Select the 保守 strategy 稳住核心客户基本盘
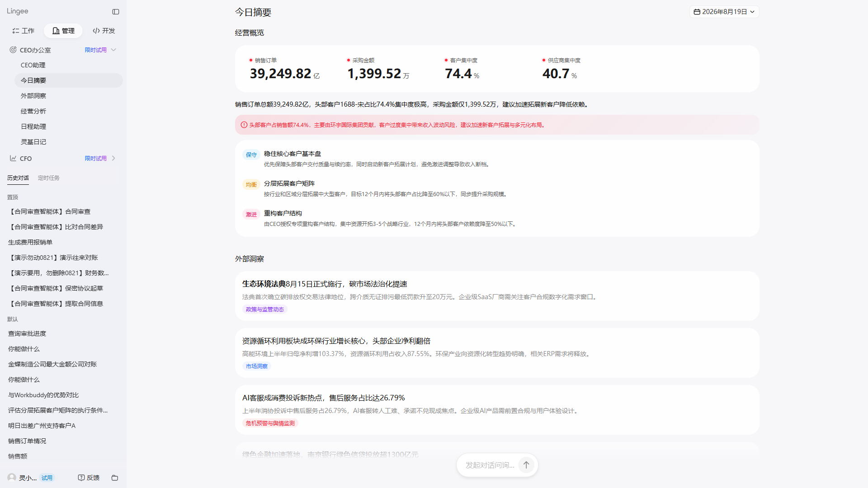Screen dimensions: 868x488 (497, 159)
